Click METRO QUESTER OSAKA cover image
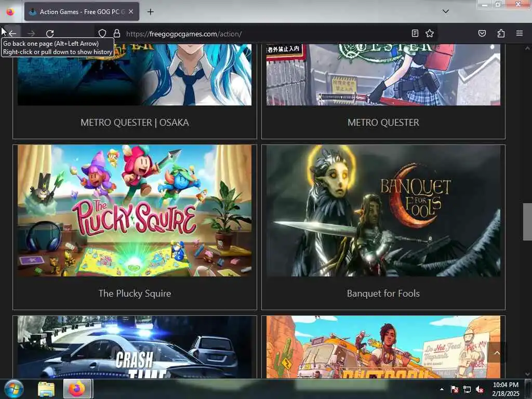The height and width of the screenshot is (399, 532). coord(135,75)
